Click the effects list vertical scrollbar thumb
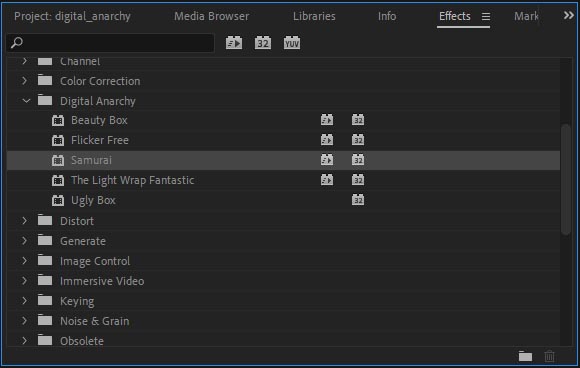 566,179
